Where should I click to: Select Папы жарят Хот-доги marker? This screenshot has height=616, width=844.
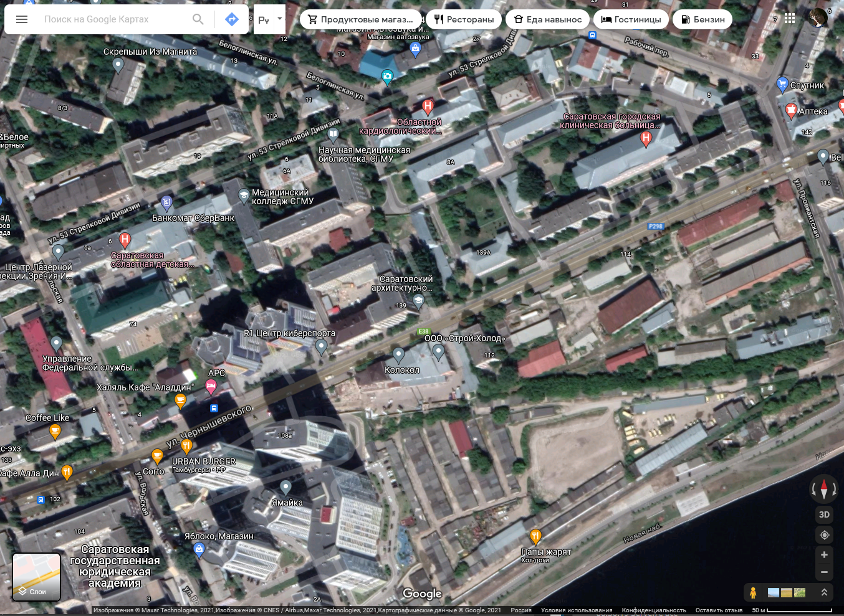535,536
